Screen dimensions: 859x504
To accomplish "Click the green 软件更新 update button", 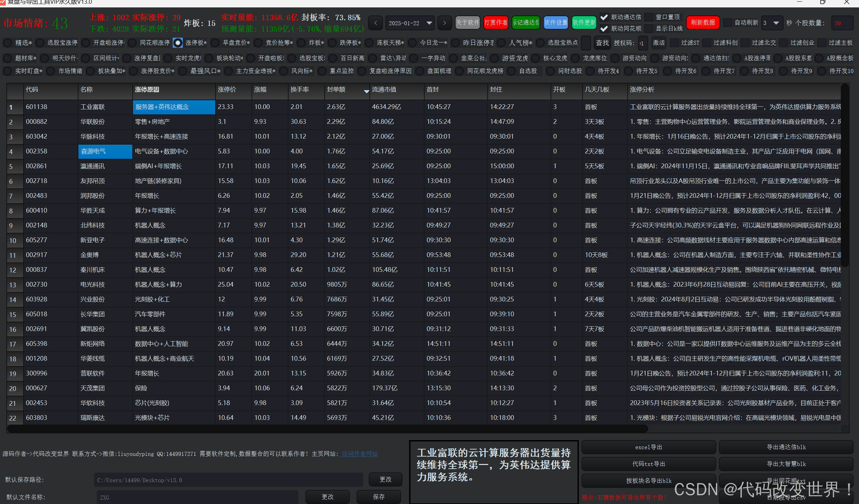I will tap(584, 23).
